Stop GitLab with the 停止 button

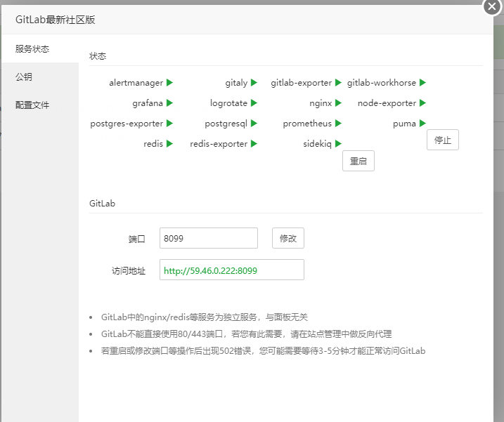[x=443, y=140]
